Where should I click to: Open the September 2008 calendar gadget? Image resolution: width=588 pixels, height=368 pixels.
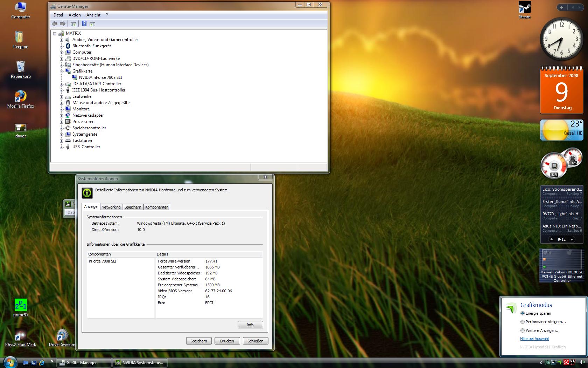(561, 90)
